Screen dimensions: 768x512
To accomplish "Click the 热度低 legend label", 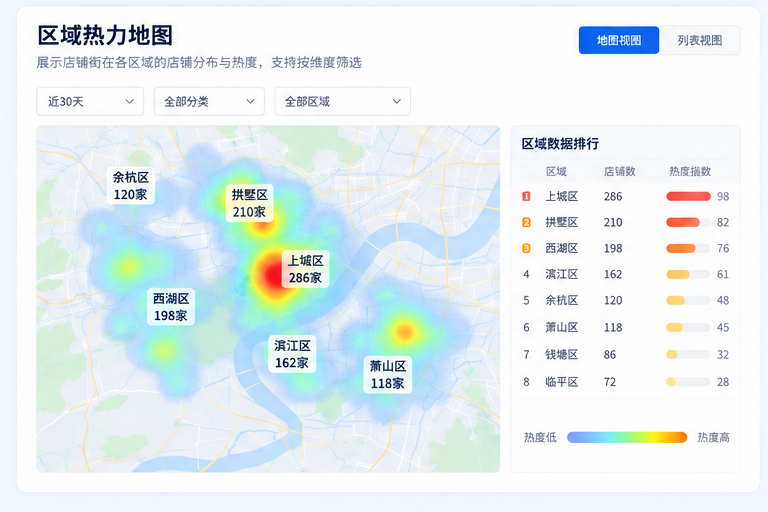I will [540, 438].
